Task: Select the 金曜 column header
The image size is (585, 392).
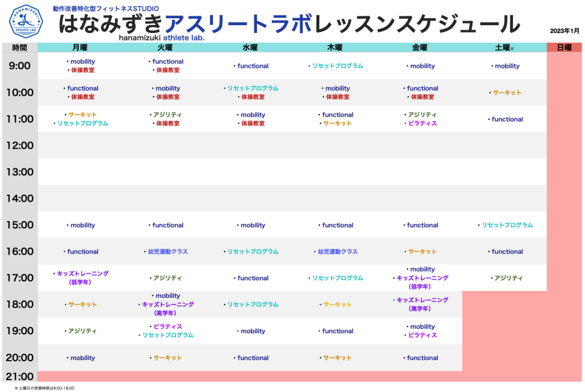Action: pyautogui.click(x=420, y=48)
